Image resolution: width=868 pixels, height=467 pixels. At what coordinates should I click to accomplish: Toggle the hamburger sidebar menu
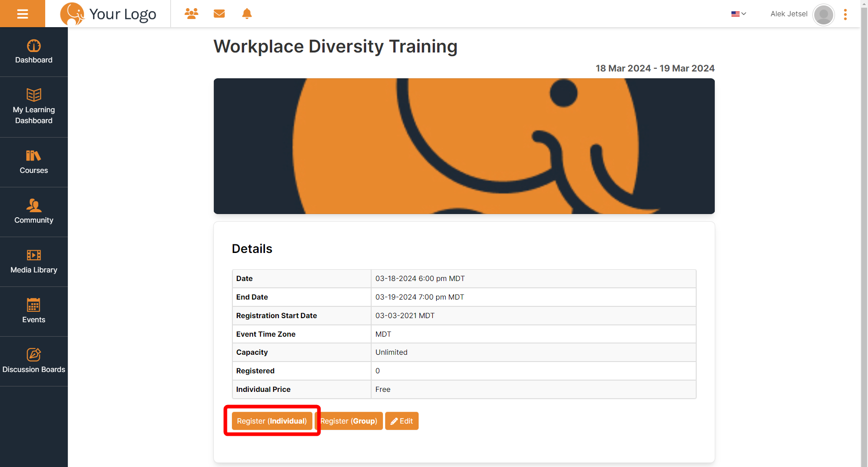coord(23,14)
